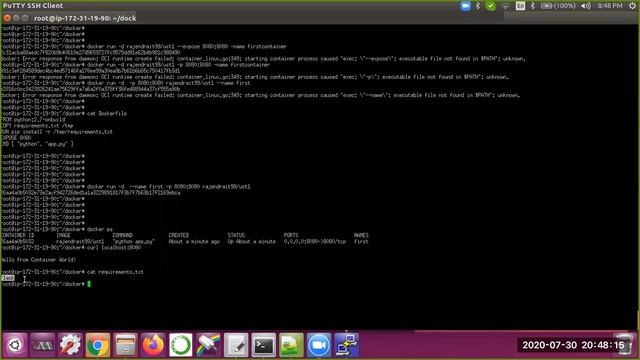Open the En keyboard layout indicator
Image resolution: width=640 pixels, height=360 pixels.
pos(520,6)
